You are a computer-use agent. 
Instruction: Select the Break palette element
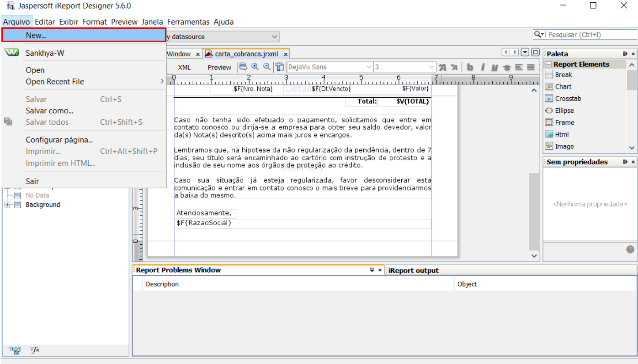pos(563,75)
